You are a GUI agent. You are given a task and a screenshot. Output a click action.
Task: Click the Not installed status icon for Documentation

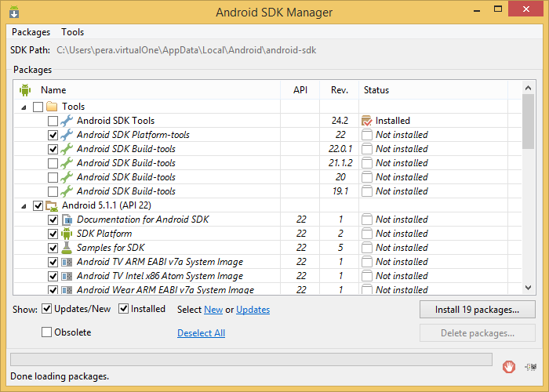coord(366,220)
